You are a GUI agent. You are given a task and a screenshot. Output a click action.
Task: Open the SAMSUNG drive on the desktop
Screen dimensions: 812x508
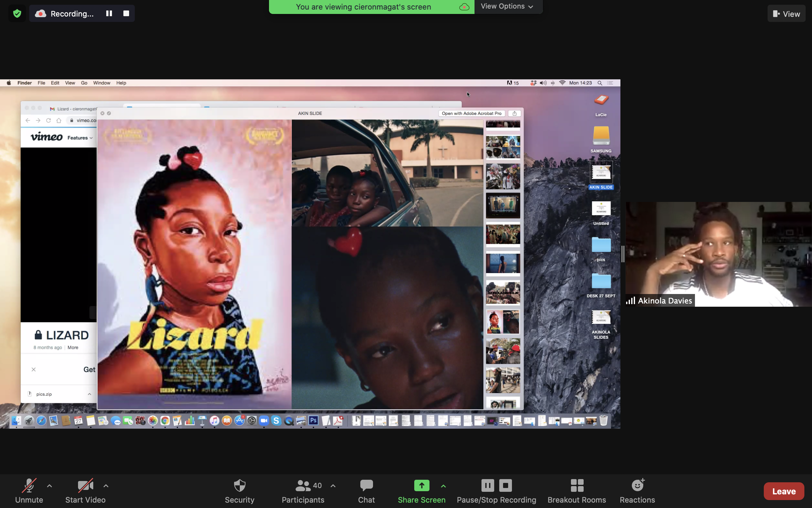click(x=601, y=139)
